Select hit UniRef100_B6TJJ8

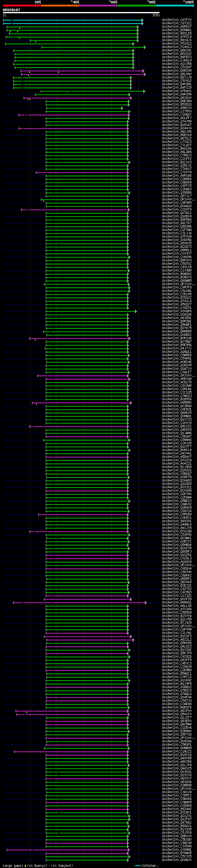(177, 78)
